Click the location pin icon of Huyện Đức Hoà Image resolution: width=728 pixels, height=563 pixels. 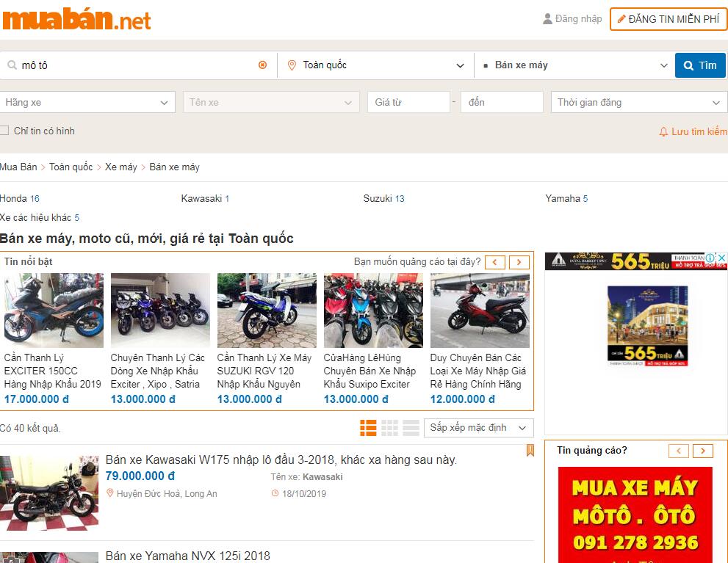[x=110, y=493]
